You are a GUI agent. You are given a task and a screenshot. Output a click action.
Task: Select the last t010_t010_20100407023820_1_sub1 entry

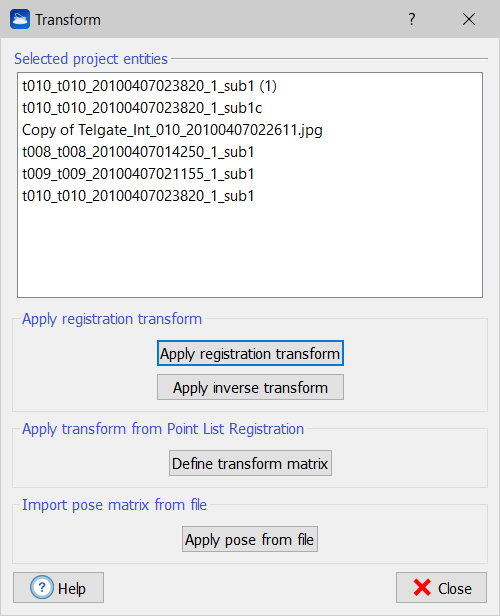[x=138, y=196]
